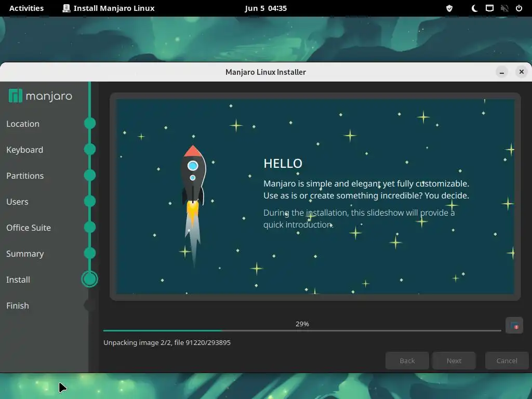Click the 'During the installation' slideshow text

(x=359, y=219)
